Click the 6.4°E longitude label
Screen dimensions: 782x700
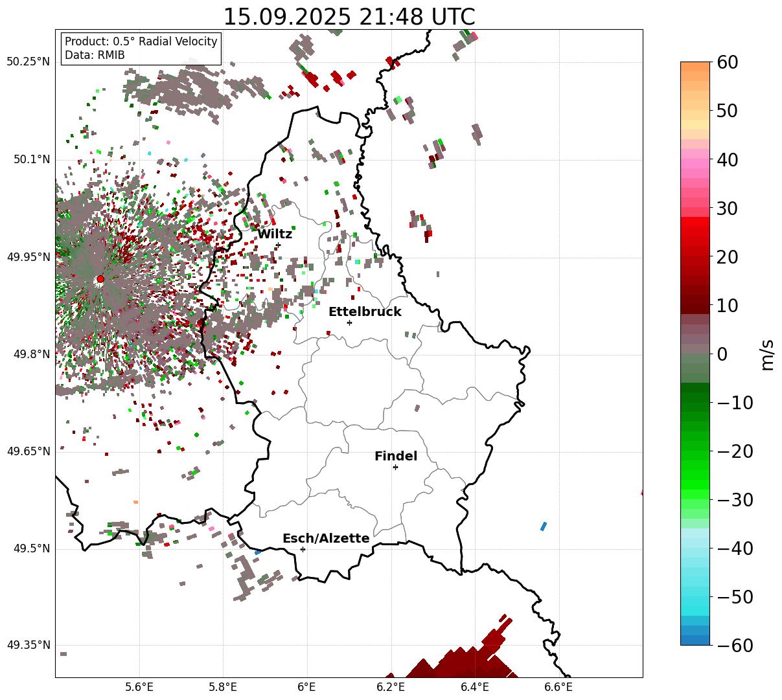[475, 688]
